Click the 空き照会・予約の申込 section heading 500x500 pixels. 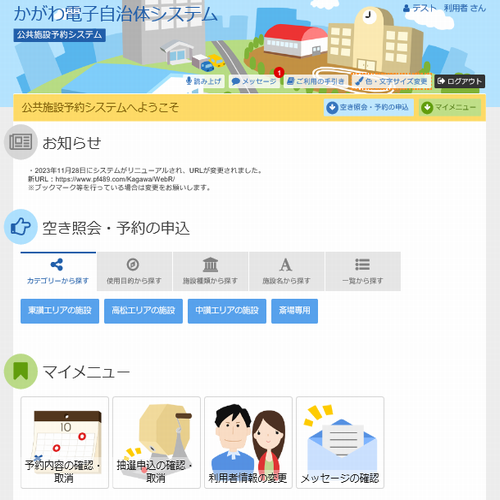coord(116,228)
